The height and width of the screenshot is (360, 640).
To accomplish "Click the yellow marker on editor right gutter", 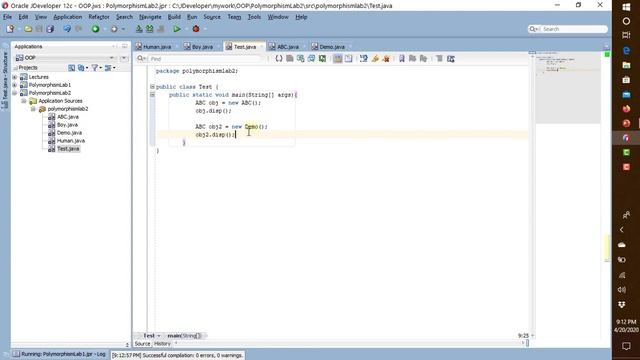I will tap(607, 247).
